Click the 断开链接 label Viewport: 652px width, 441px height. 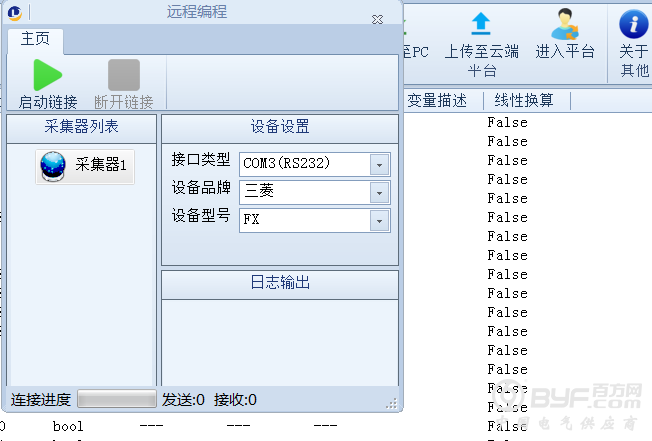tap(124, 102)
